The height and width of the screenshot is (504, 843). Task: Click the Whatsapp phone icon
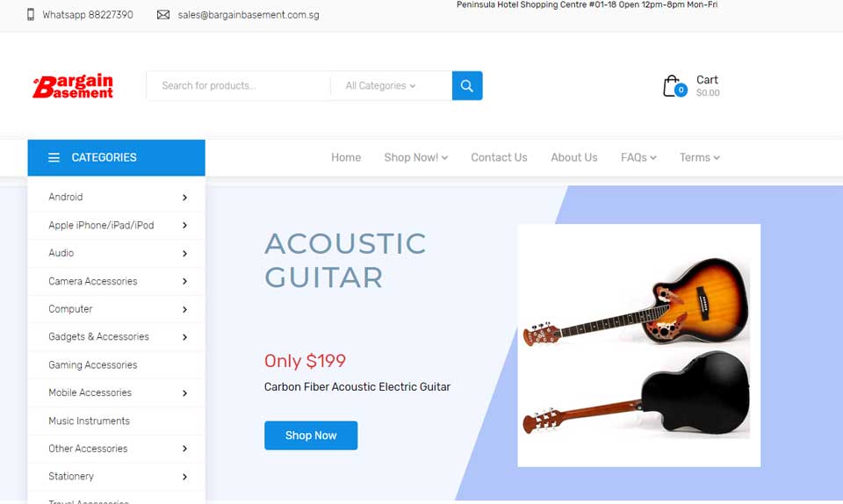pyautogui.click(x=31, y=15)
